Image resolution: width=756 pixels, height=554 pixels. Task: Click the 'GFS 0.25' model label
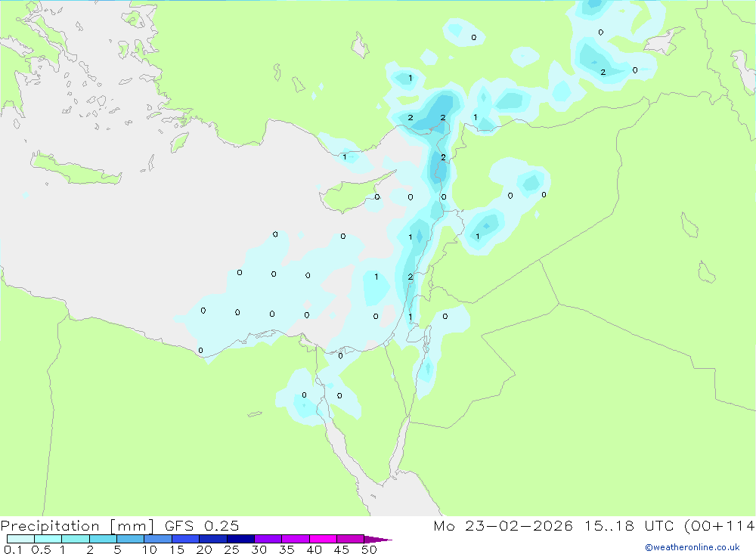(x=202, y=526)
